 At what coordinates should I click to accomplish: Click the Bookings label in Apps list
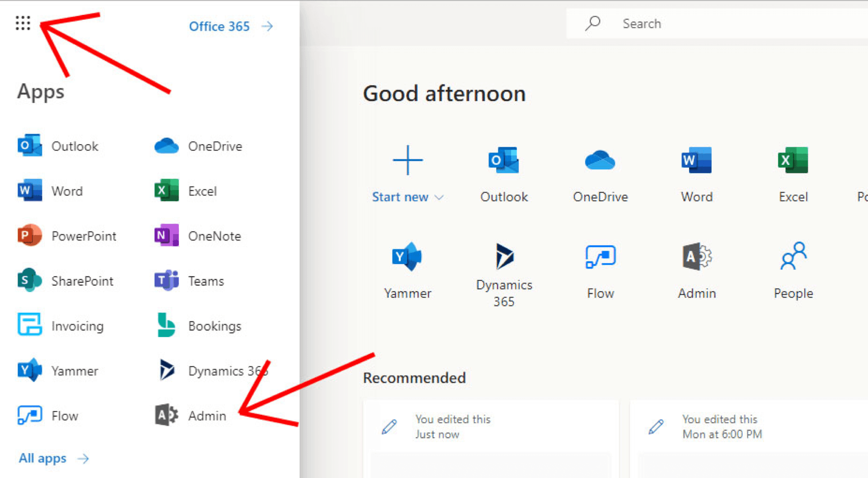[214, 326]
